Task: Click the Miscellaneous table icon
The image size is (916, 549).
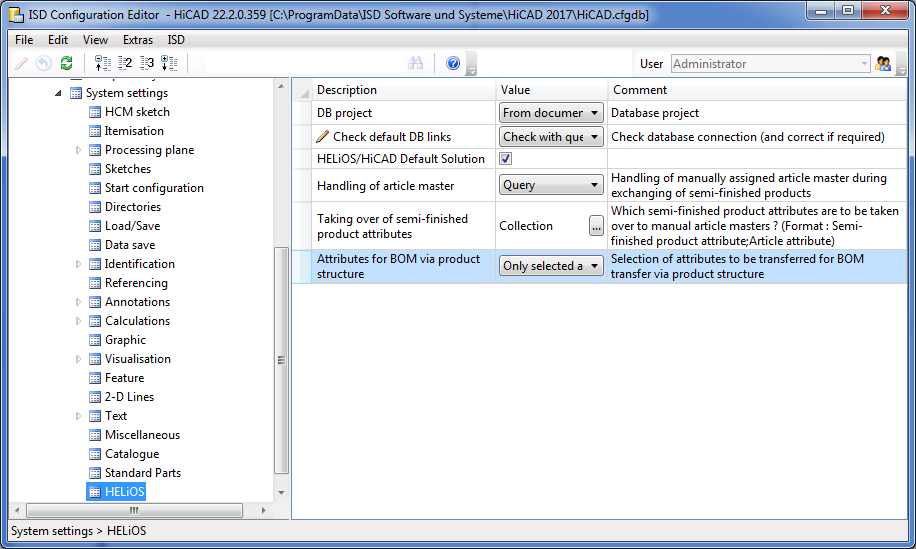Action: [95, 435]
